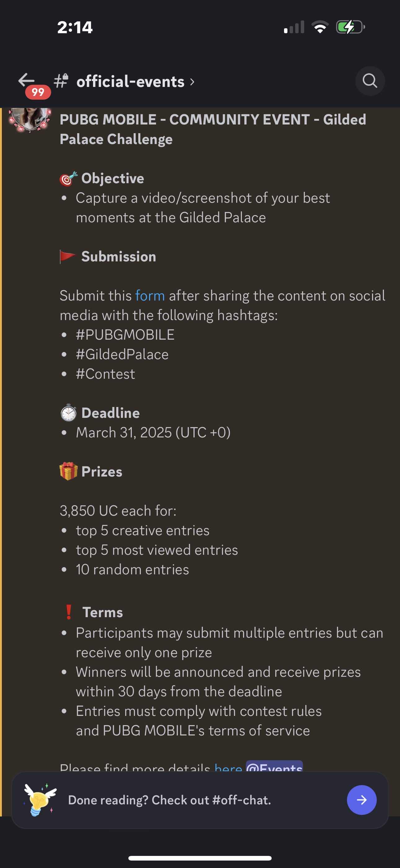Open the 'here' details link
The height and width of the screenshot is (868, 400).
click(228, 767)
